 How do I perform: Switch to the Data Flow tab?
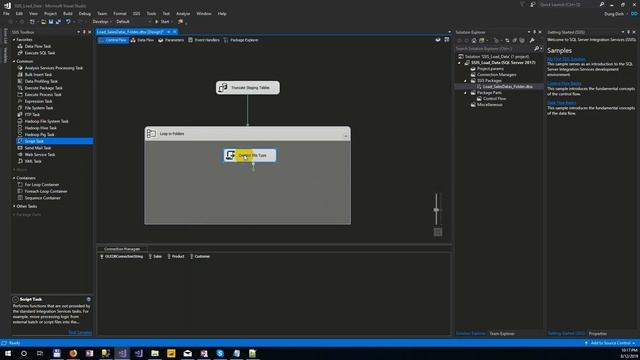pos(142,40)
